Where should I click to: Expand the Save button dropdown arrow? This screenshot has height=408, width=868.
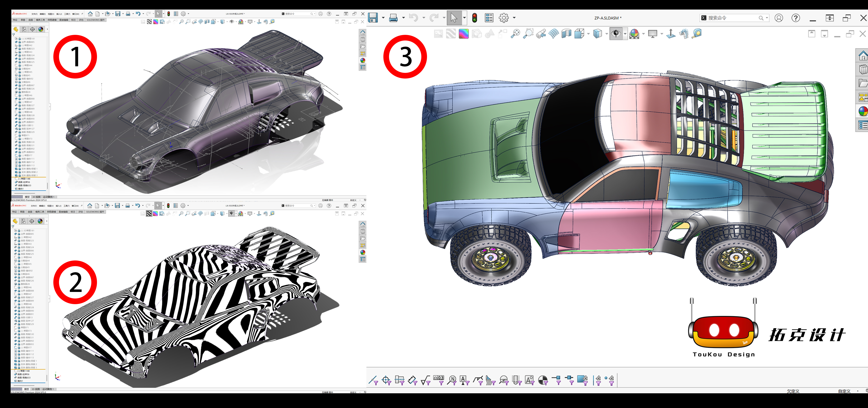click(x=383, y=17)
